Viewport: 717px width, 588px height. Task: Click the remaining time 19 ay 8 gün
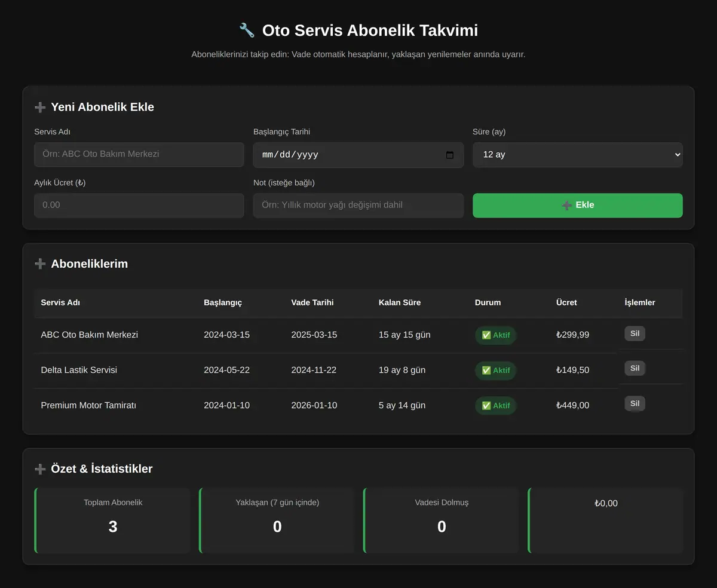(402, 370)
